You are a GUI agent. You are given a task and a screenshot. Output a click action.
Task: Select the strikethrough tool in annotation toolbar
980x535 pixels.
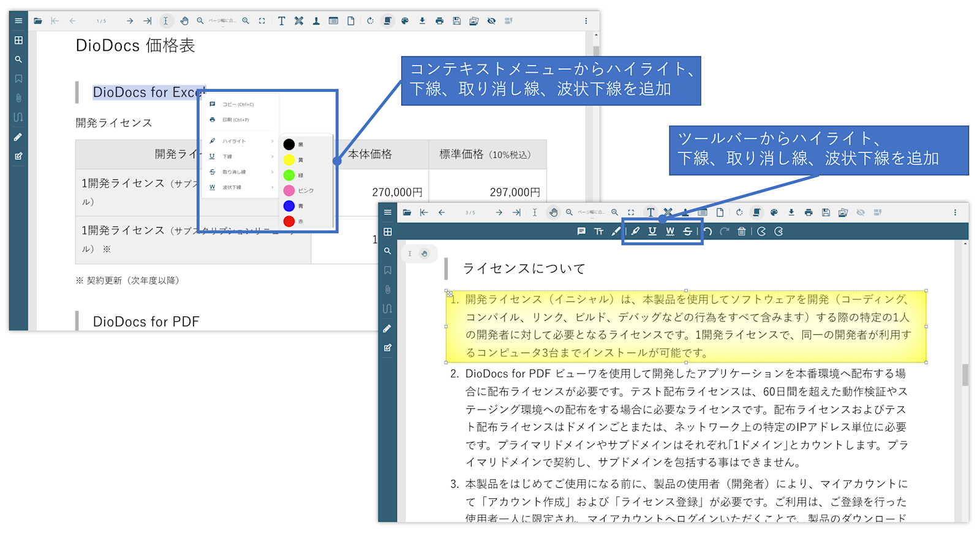(687, 231)
